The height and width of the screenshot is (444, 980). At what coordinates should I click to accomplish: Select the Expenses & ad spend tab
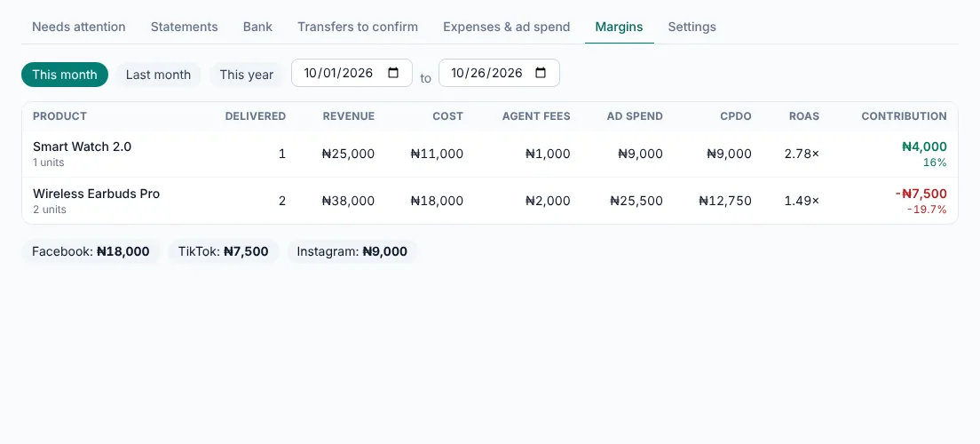coord(506,27)
